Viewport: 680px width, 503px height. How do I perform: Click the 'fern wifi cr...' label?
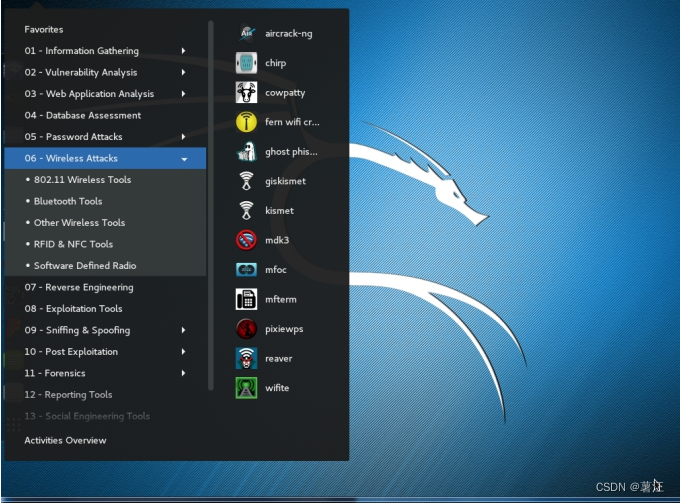[x=292, y=122]
